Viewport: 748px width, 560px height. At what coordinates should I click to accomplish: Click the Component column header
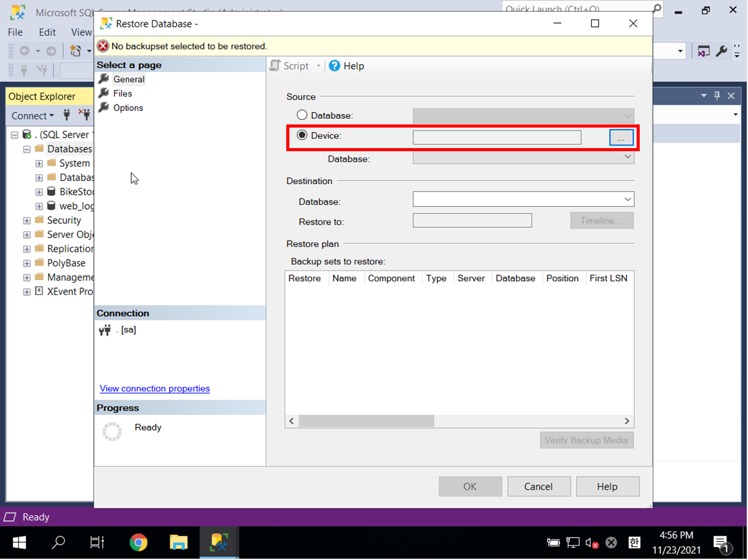pos(391,278)
